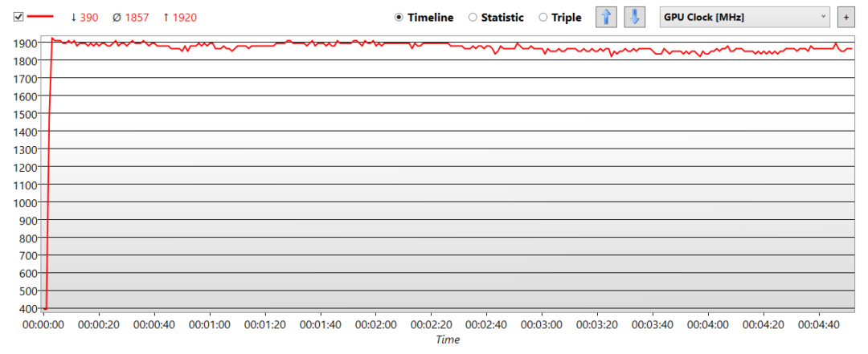Click the 1900 y-axis label
The image size is (868, 354).
(27, 43)
